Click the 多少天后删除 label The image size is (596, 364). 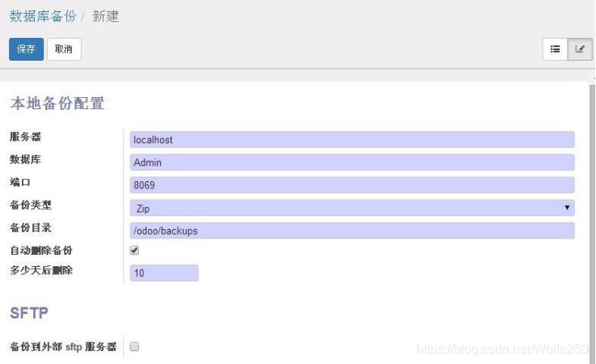41,270
